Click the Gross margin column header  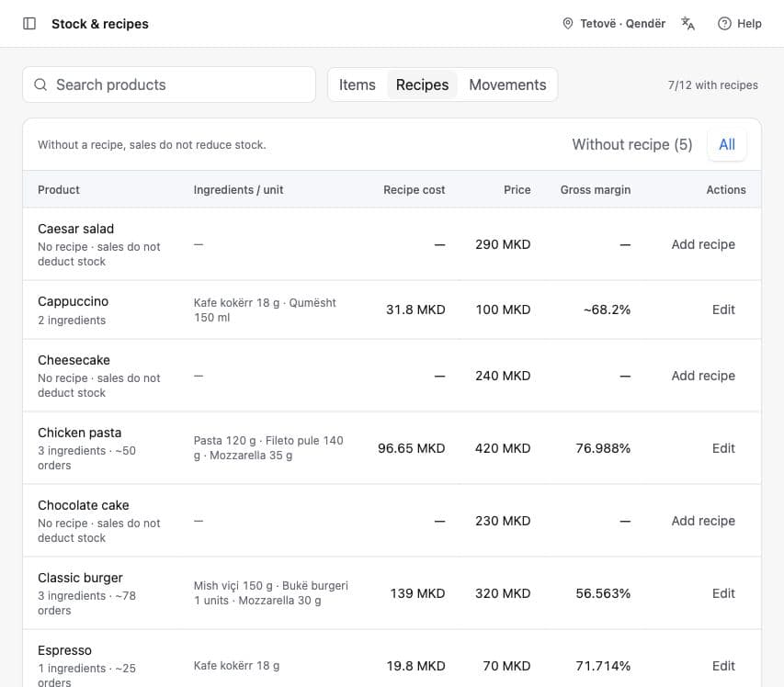click(595, 190)
